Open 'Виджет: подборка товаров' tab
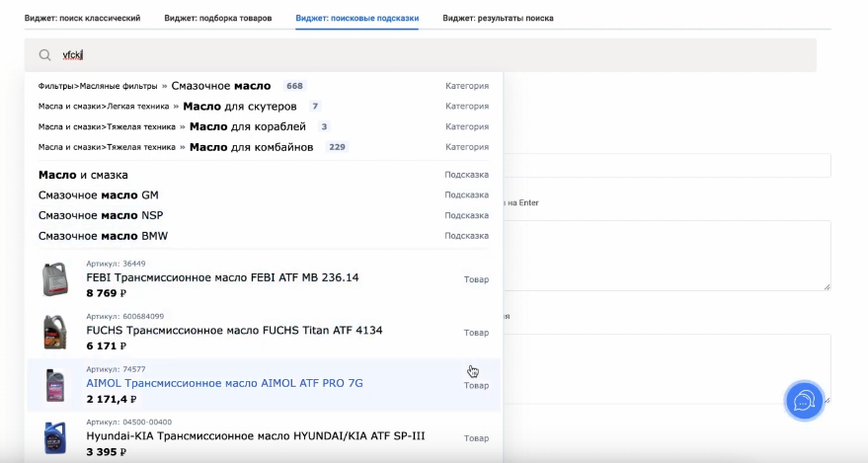The height and width of the screenshot is (463, 868). pyautogui.click(x=218, y=18)
